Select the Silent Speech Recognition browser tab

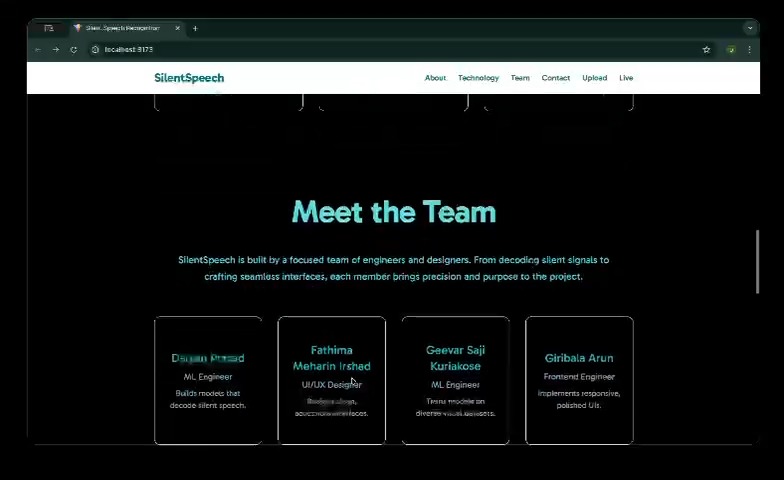point(126,28)
